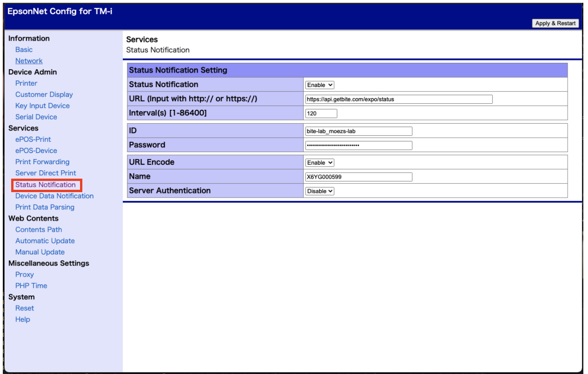Click the 'URL Encode' label

pos(152,162)
